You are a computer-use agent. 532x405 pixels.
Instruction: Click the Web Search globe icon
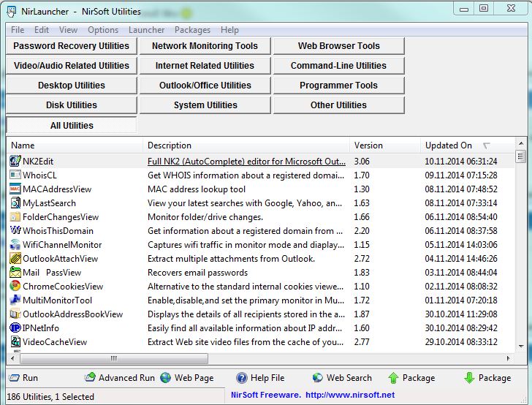(318, 377)
